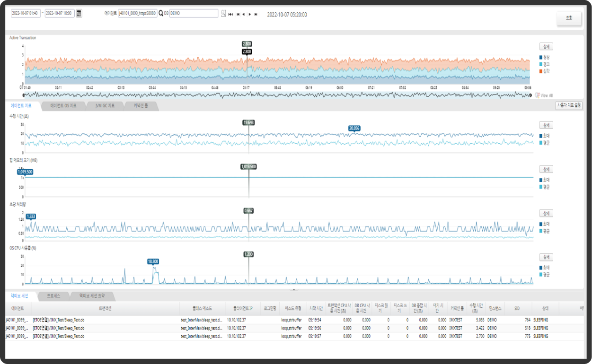The height and width of the screenshot is (364, 592).
Task: Click the View All icon
Action: coord(537,95)
